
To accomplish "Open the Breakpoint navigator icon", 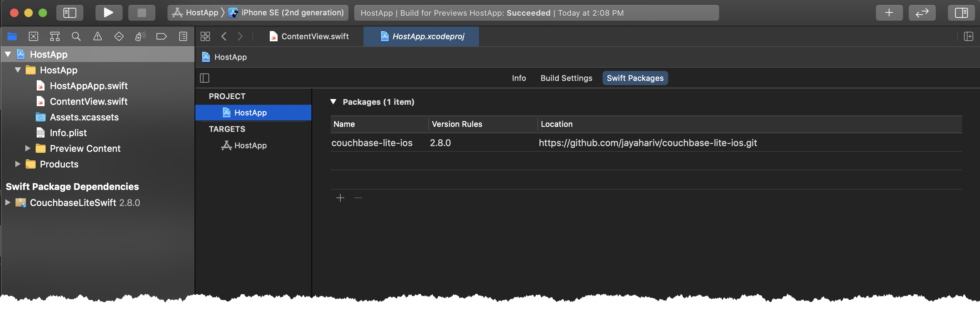I will 161,37.
